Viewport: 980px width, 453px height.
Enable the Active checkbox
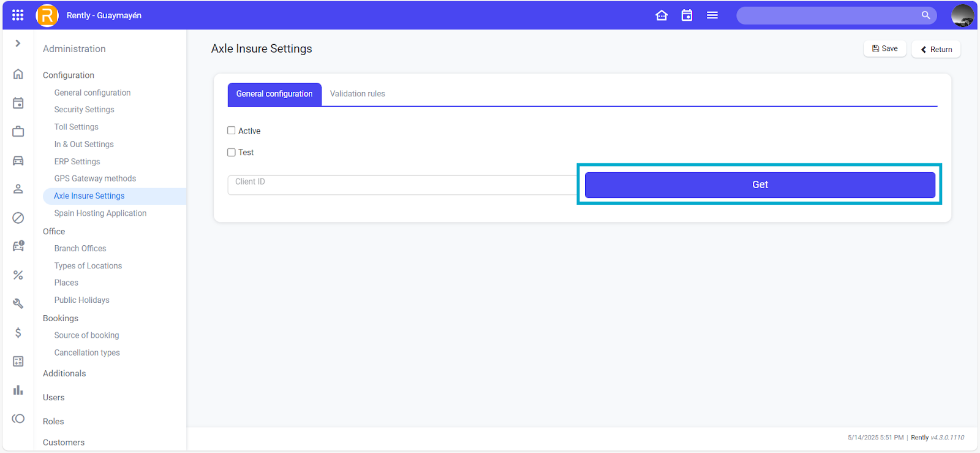tap(232, 131)
